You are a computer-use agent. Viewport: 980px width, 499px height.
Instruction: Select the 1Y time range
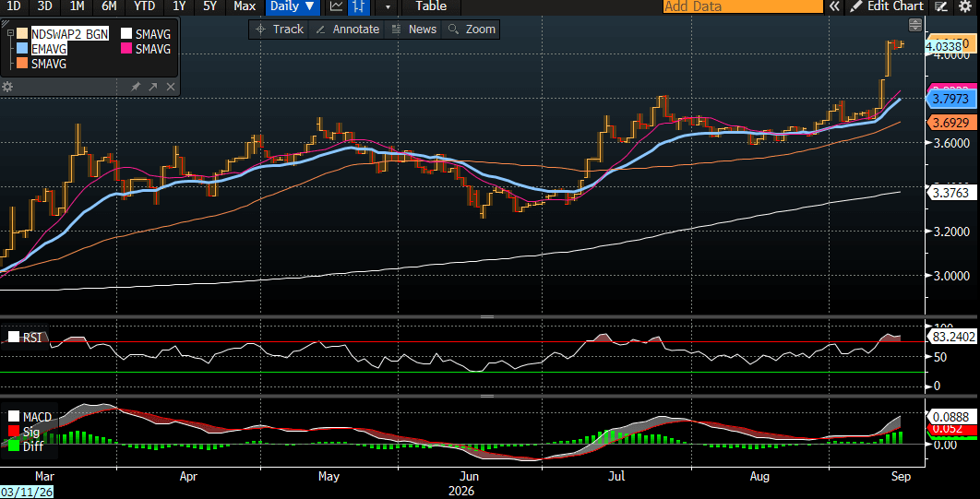click(179, 6)
